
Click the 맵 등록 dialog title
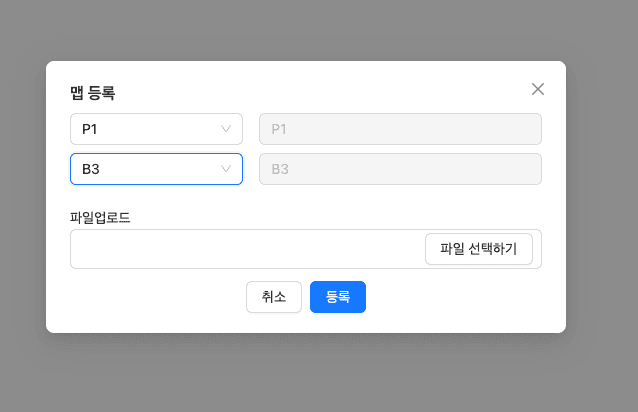click(93, 94)
